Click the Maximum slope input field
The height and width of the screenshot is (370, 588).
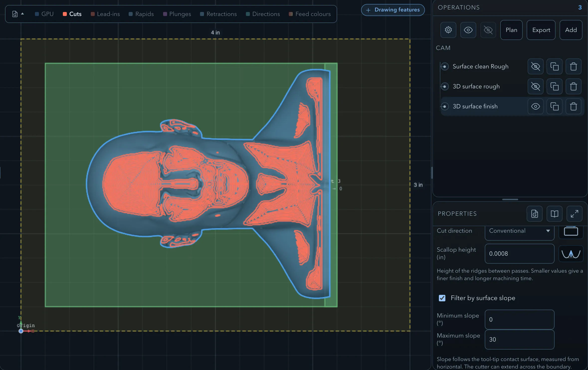[x=520, y=340]
